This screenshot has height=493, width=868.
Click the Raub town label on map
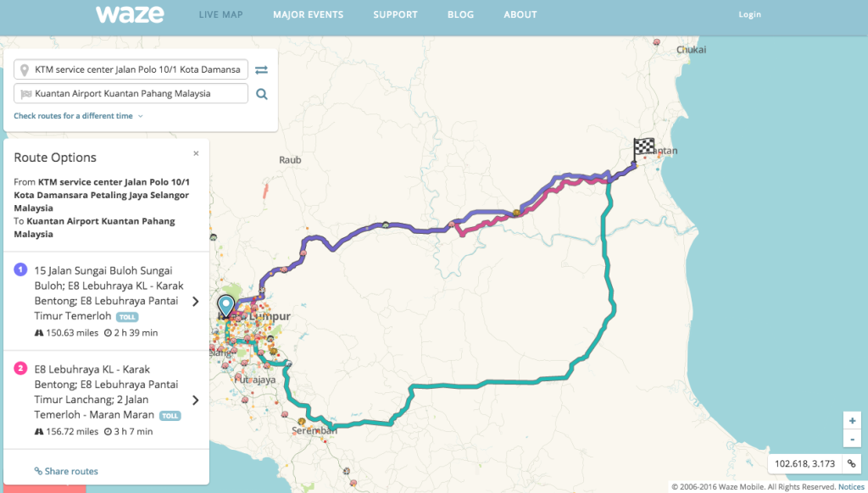[290, 160]
